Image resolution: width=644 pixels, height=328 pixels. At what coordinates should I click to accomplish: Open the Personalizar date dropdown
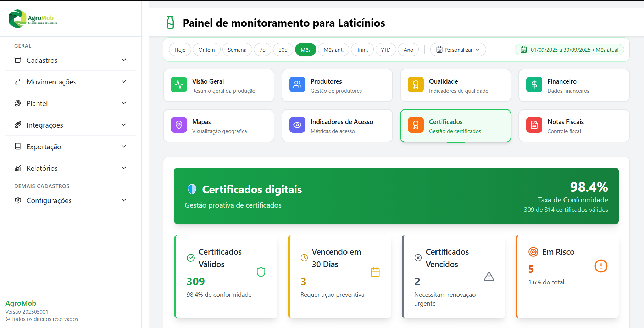point(458,50)
